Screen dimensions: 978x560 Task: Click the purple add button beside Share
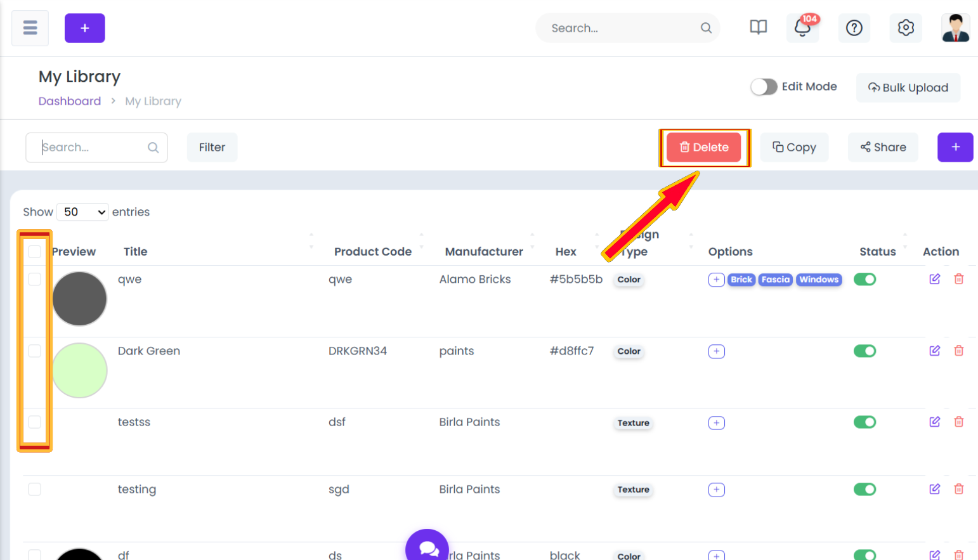click(955, 147)
